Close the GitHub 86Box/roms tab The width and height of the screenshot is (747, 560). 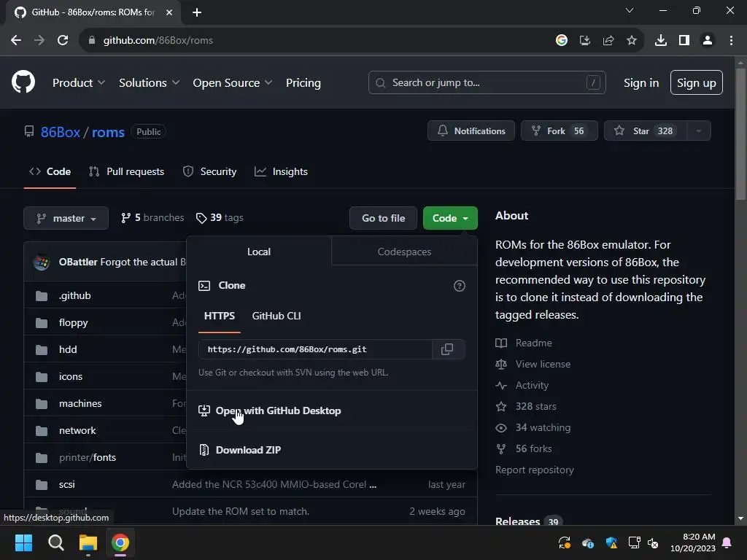point(169,12)
